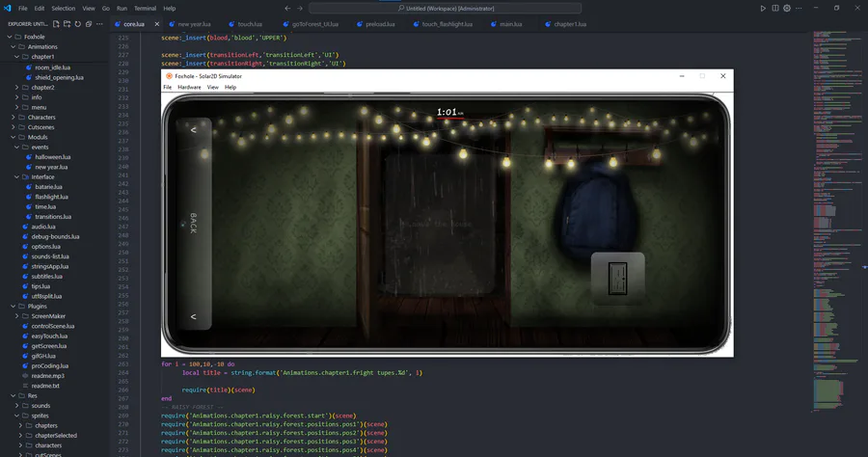Run the current file with play icon
The width and height of the screenshot is (868, 457).
763,9
